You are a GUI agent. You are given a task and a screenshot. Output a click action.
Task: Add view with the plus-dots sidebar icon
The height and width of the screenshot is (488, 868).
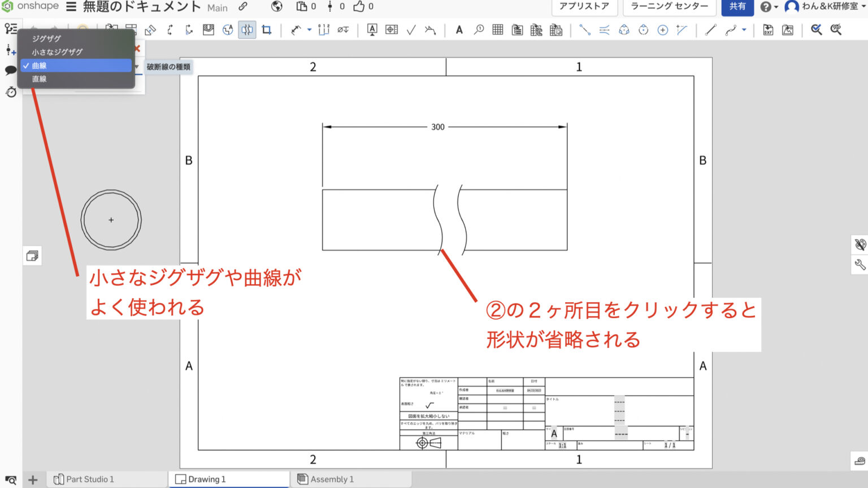[11, 50]
